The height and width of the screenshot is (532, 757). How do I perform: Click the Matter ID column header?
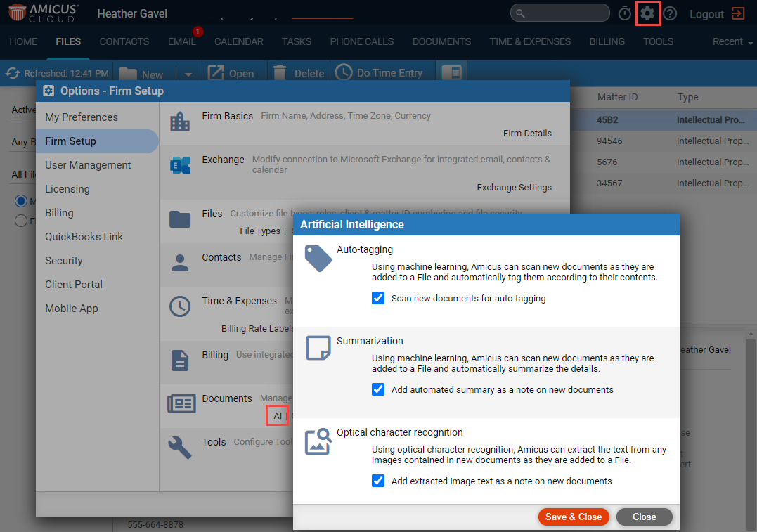[617, 97]
